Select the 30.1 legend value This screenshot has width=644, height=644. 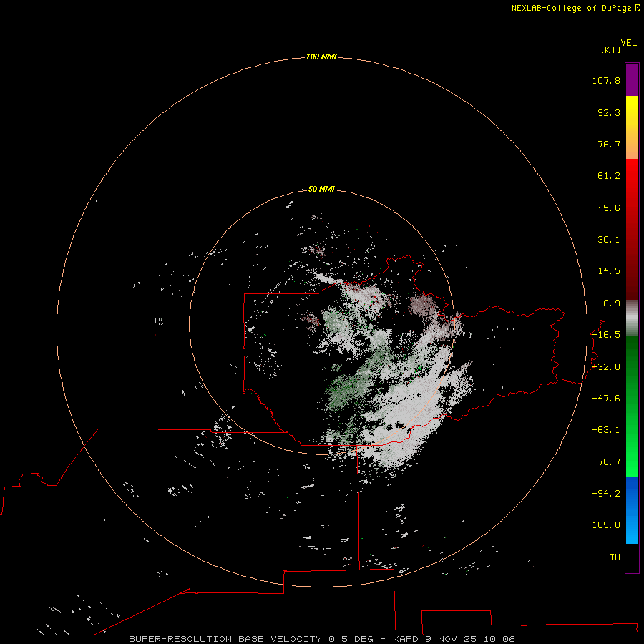(609, 240)
